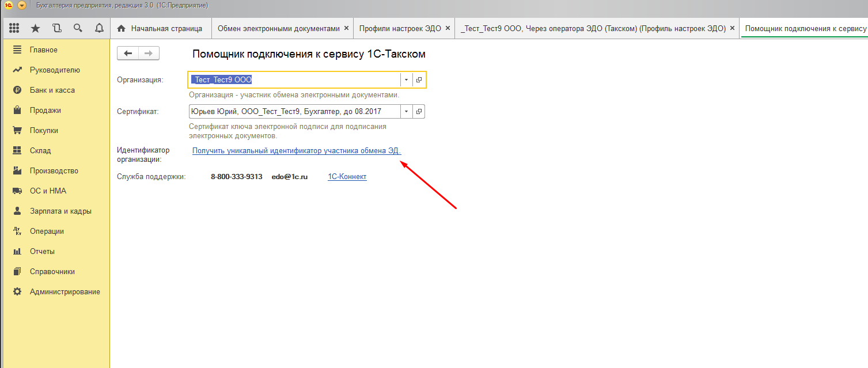Open the 1С-Коннект link
Image resolution: width=868 pixels, height=368 pixels.
347,177
